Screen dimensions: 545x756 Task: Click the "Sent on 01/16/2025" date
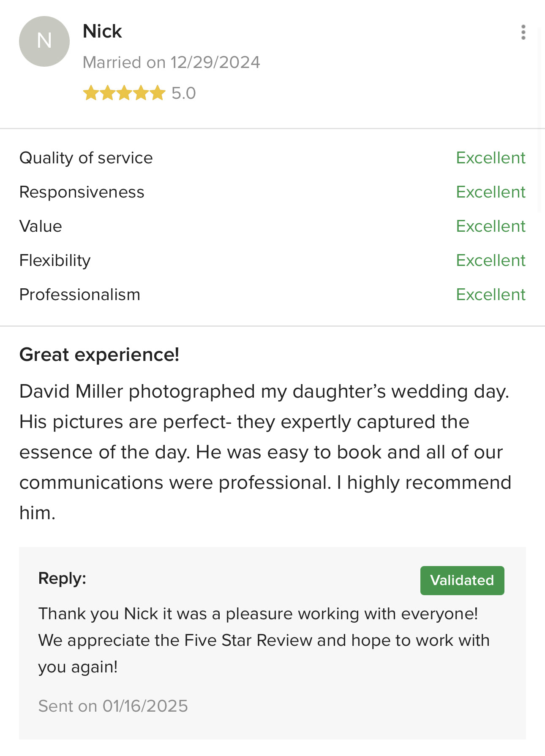113,706
